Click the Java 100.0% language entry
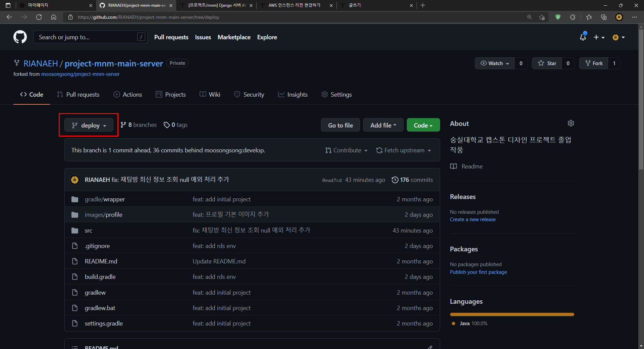The width and height of the screenshot is (644, 349). (470, 323)
